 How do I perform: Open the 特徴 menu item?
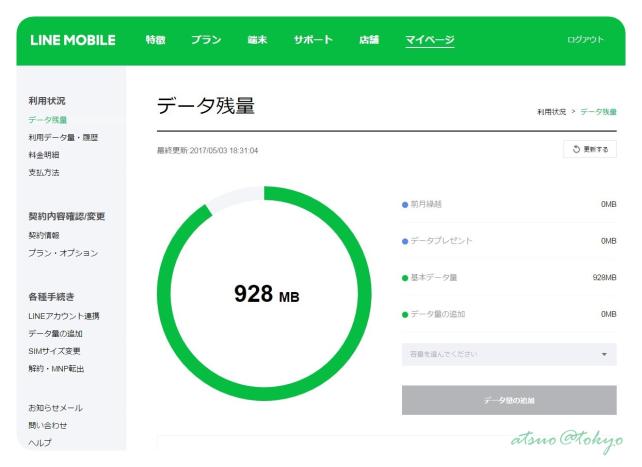tap(156, 40)
